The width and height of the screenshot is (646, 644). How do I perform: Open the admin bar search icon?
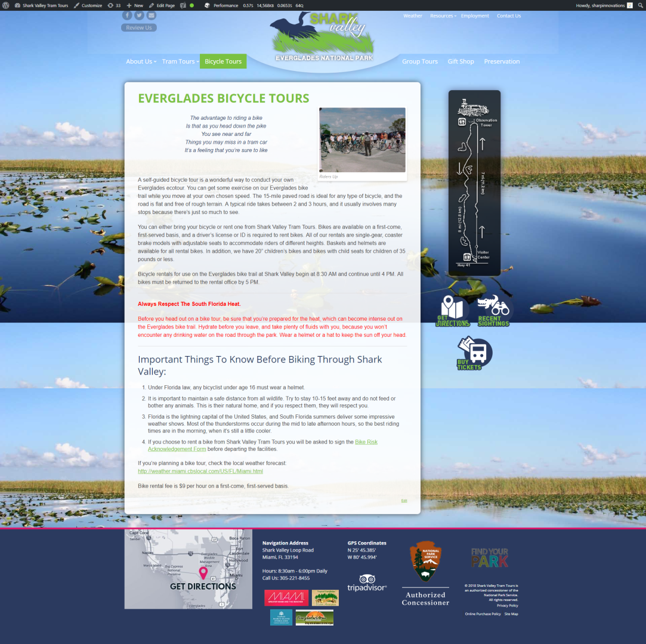point(640,5)
